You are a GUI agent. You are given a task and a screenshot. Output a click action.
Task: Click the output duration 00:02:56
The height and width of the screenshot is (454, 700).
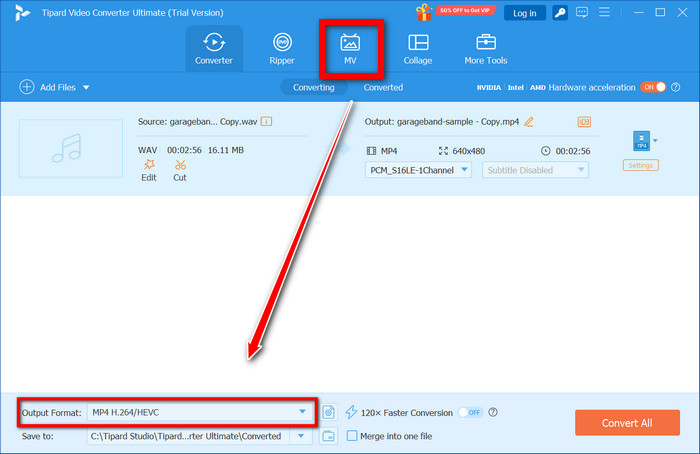coord(573,151)
